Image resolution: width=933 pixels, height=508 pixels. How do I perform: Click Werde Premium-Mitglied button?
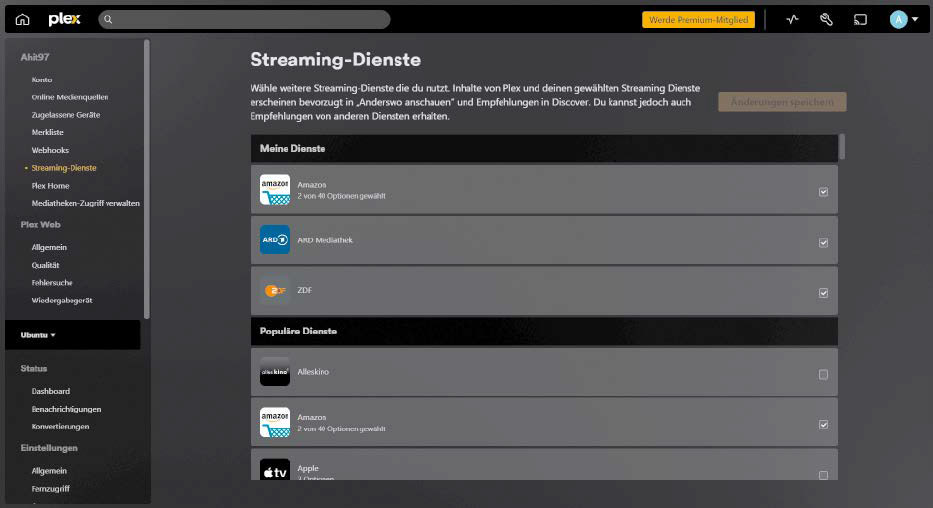click(x=699, y=20)
